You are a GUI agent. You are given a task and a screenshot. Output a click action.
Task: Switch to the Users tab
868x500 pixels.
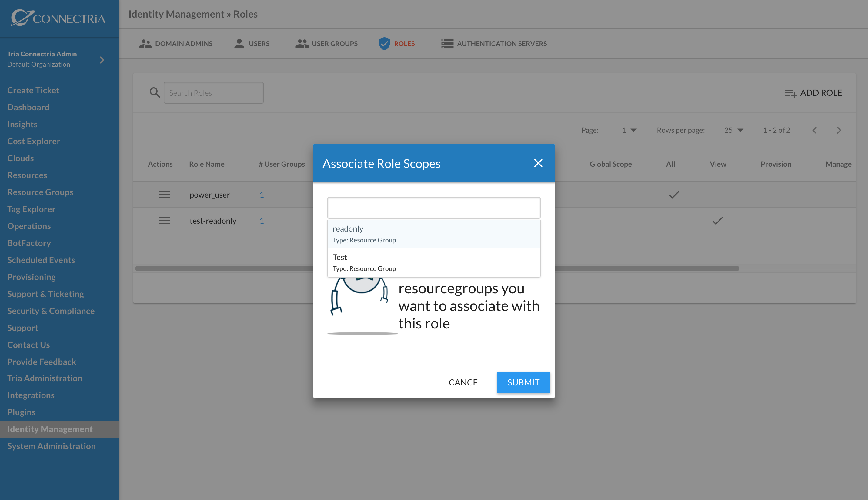pos(252,44)
